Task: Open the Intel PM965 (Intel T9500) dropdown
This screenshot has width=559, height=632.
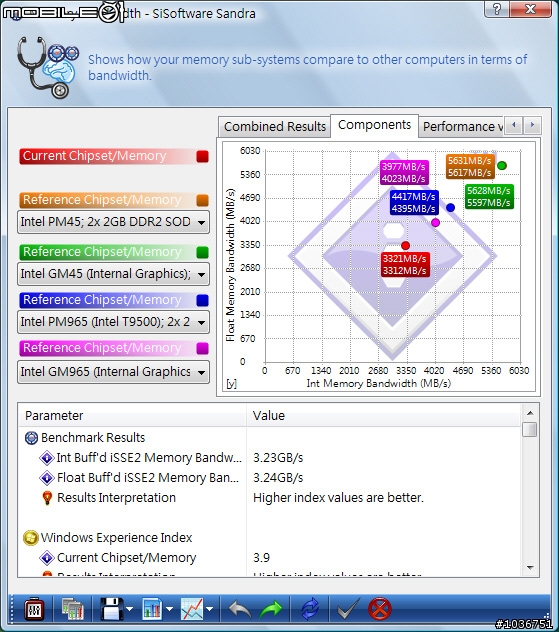Action: [113, 322]
